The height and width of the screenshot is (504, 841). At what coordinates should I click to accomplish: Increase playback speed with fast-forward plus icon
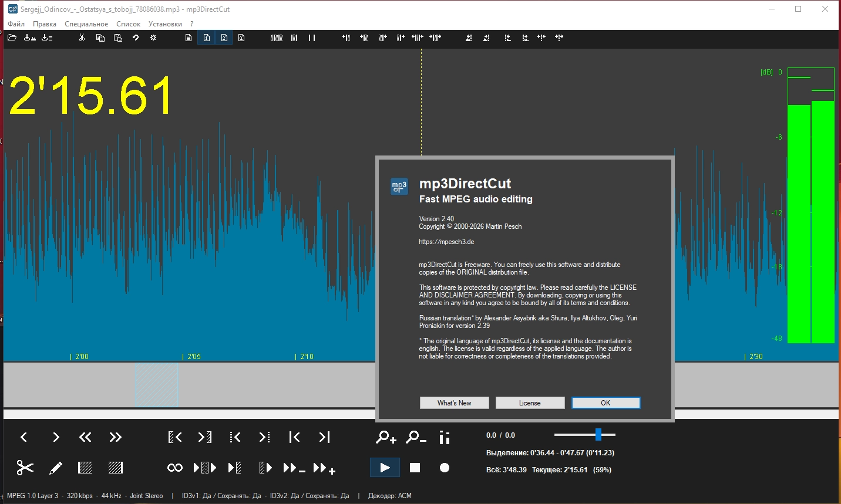coord(324,468)
